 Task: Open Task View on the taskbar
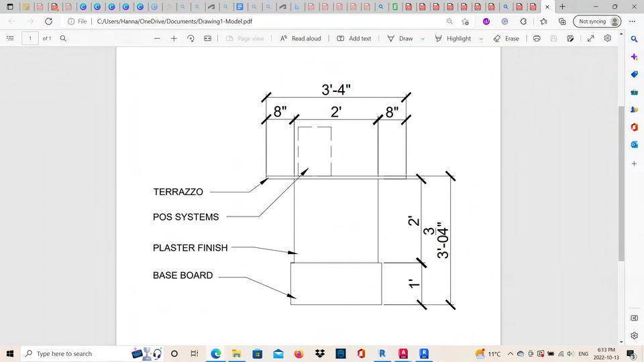point(195,353)
